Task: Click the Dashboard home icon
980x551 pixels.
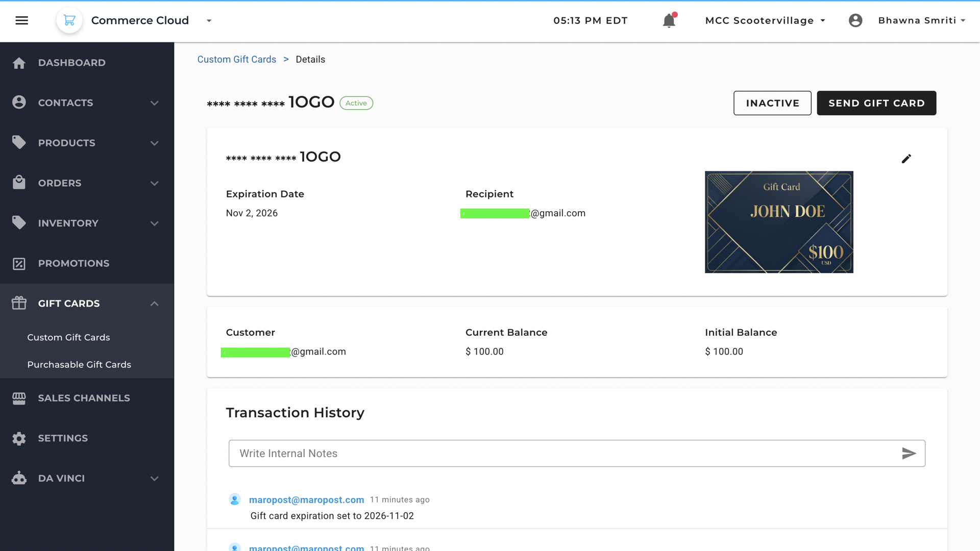Action: (x=19, y=63)
